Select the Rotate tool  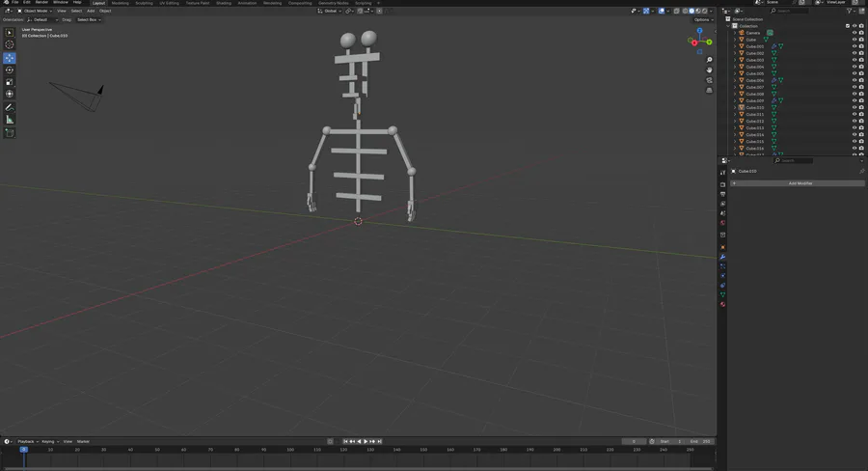[10, 69]
